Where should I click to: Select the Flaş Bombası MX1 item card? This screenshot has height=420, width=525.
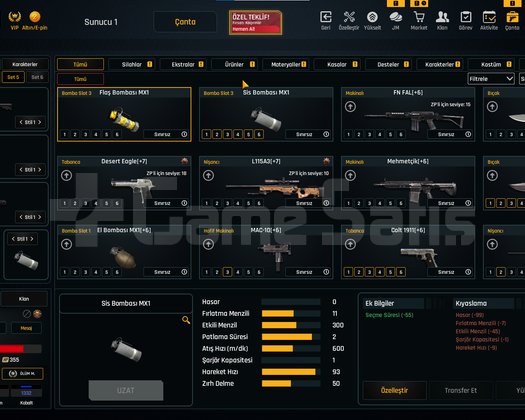pyautogui.click(x=124, y=115)
